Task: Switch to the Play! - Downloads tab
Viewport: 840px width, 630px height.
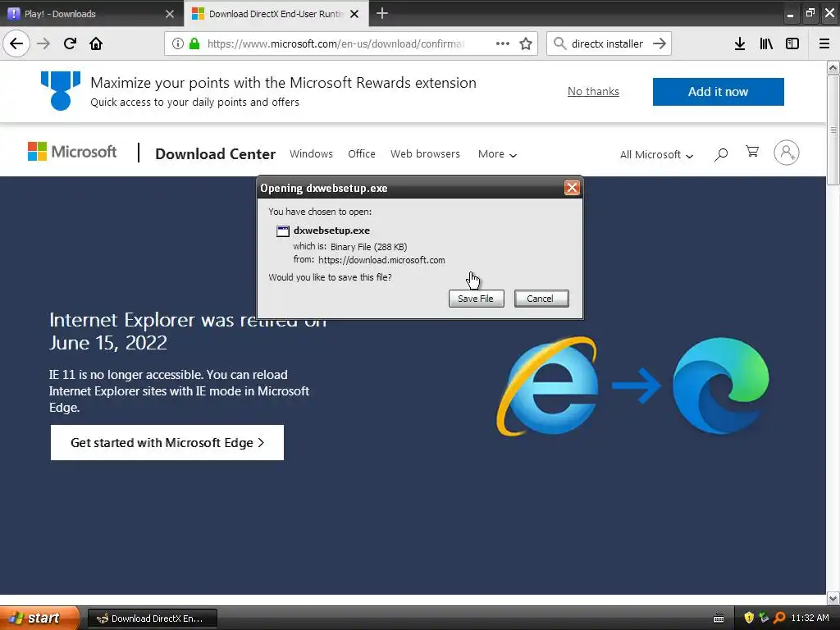Action: point(91,14)
